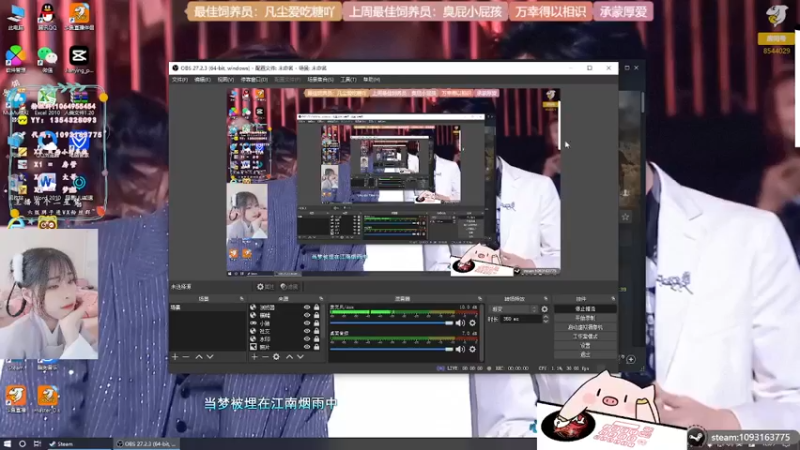Open scene transition properties gear
This screenshot has height=450, width=800.
coord(544,309)
